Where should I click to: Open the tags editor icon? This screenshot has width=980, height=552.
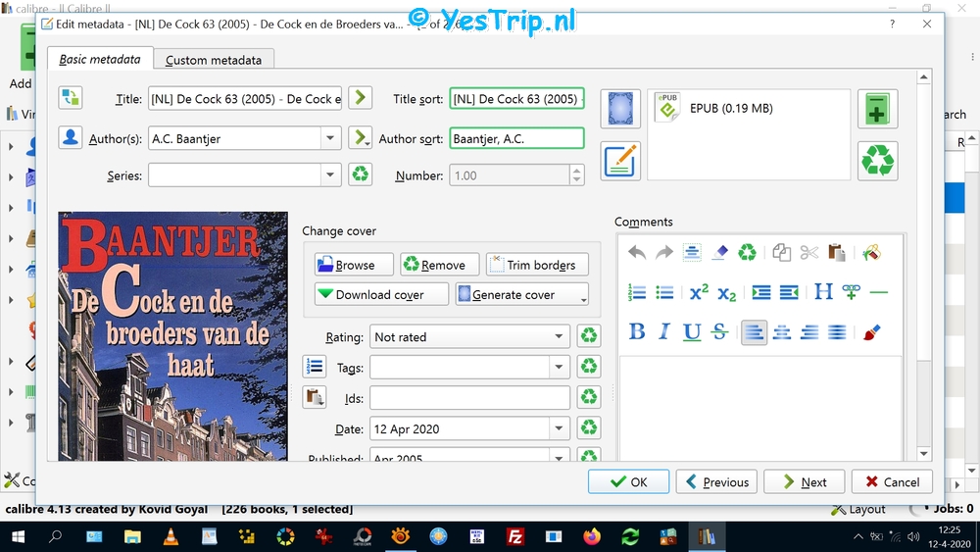tap(314, 367)
